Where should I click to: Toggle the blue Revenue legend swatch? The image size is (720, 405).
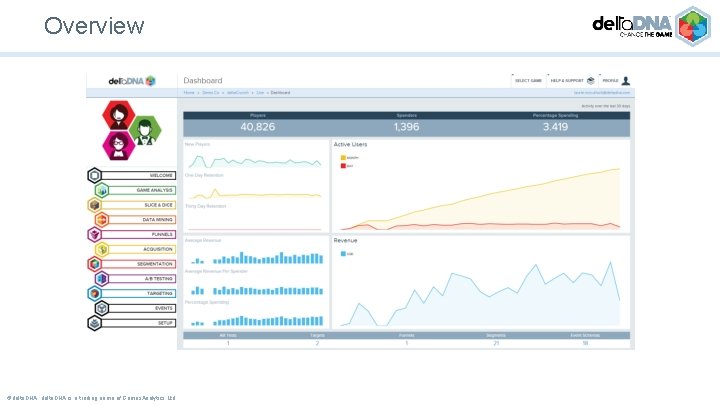pos(343,253)
